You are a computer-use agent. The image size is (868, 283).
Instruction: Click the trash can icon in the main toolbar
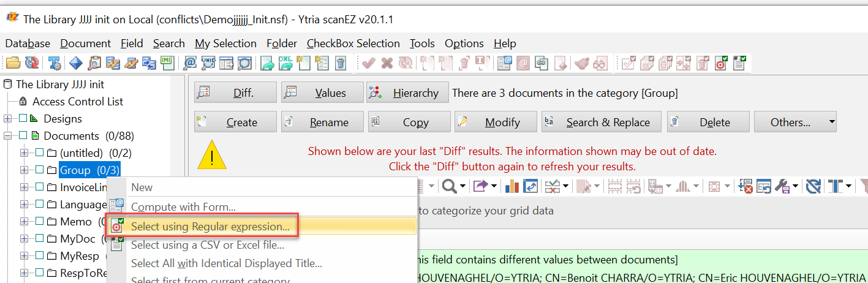[x=341, y=63]
